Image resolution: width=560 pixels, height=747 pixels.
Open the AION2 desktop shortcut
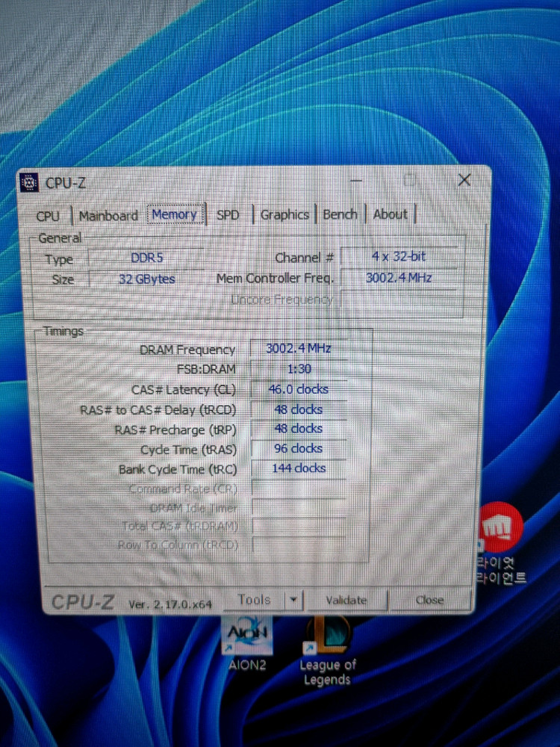click(x=247, y=643)
